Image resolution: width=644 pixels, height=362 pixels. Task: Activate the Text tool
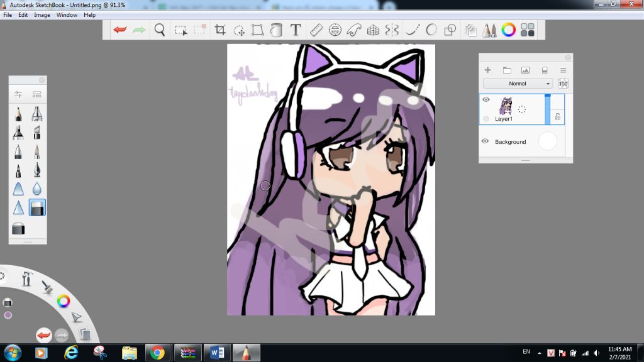coord(296,30)
